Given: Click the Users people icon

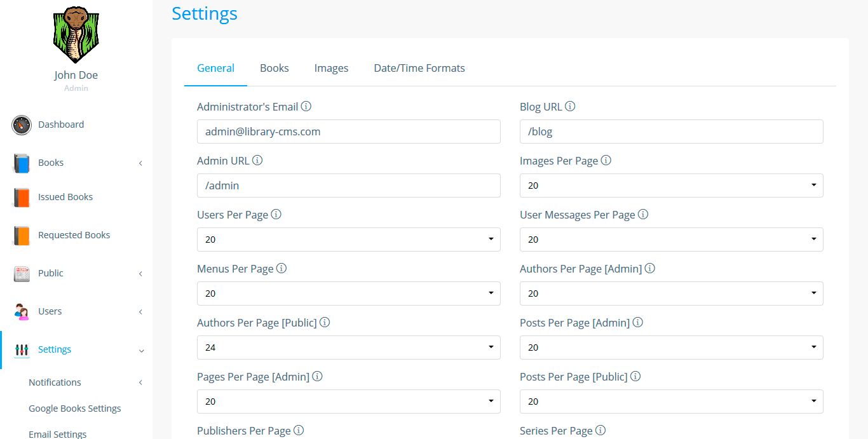Looking at the screenshot, I should point(22,312).
